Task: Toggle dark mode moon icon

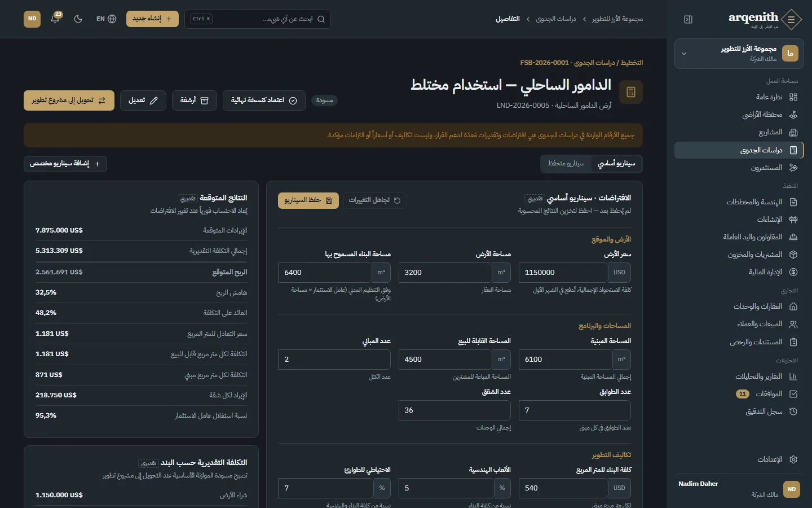Action: click(78, 19)
